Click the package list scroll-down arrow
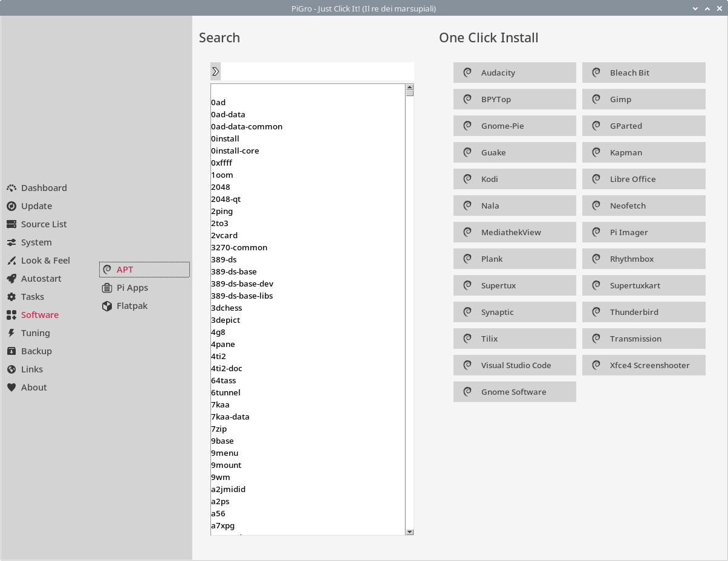 pyautogui.click(x=409, y=532)
